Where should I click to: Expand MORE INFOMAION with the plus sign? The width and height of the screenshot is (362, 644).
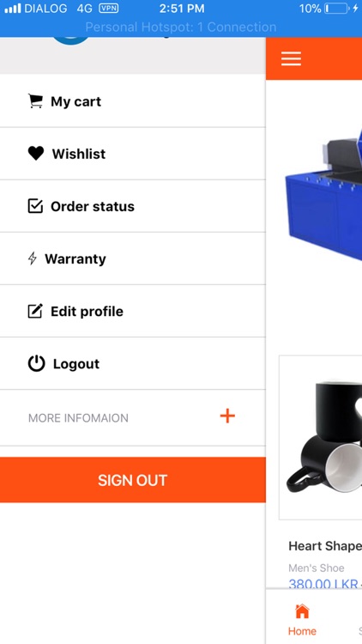227,416
